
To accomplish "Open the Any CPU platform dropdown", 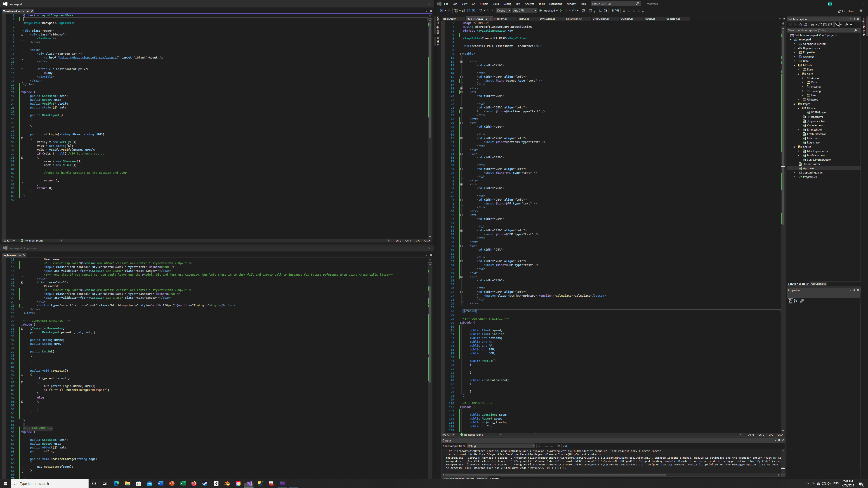I will 525,11.
